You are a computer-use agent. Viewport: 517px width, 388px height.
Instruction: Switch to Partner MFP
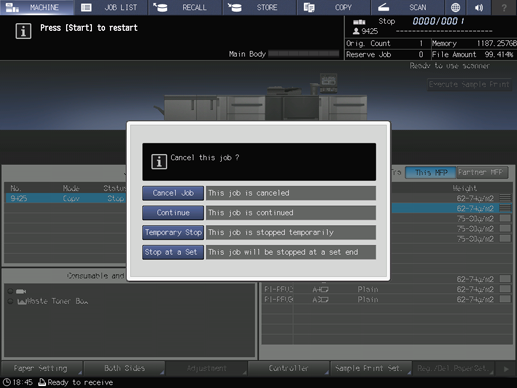[482, 172]
